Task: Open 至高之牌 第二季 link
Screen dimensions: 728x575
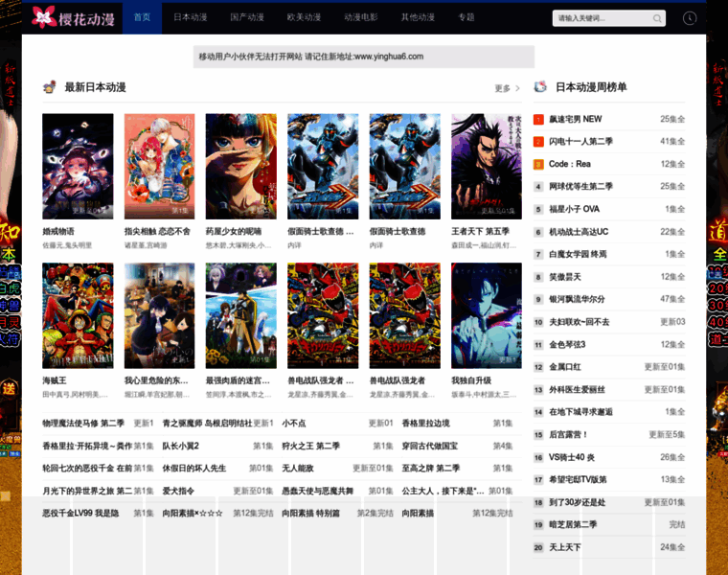Action: coord(430,469)
